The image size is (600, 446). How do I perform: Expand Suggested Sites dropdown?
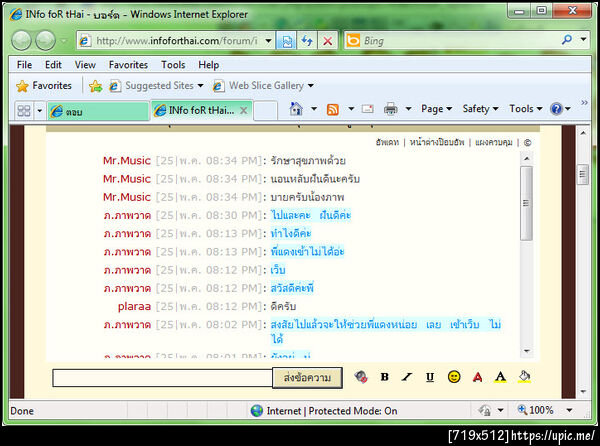click(200, 86)
